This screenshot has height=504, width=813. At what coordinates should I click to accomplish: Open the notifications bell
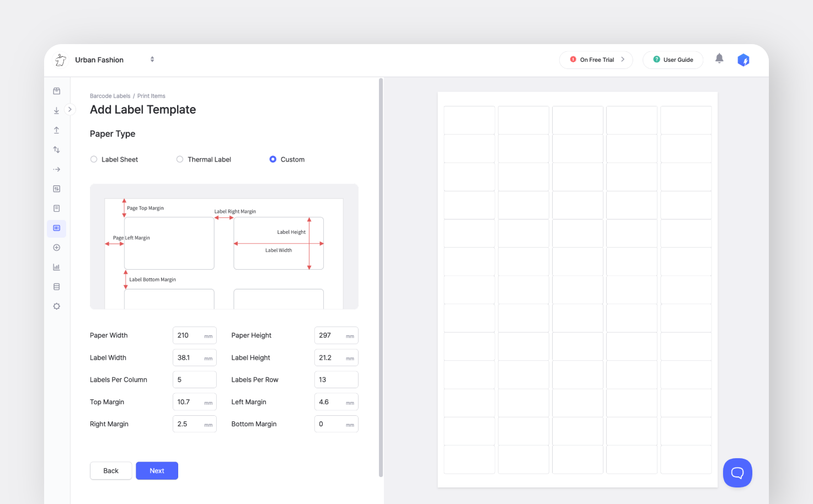(x=719, y=58)
